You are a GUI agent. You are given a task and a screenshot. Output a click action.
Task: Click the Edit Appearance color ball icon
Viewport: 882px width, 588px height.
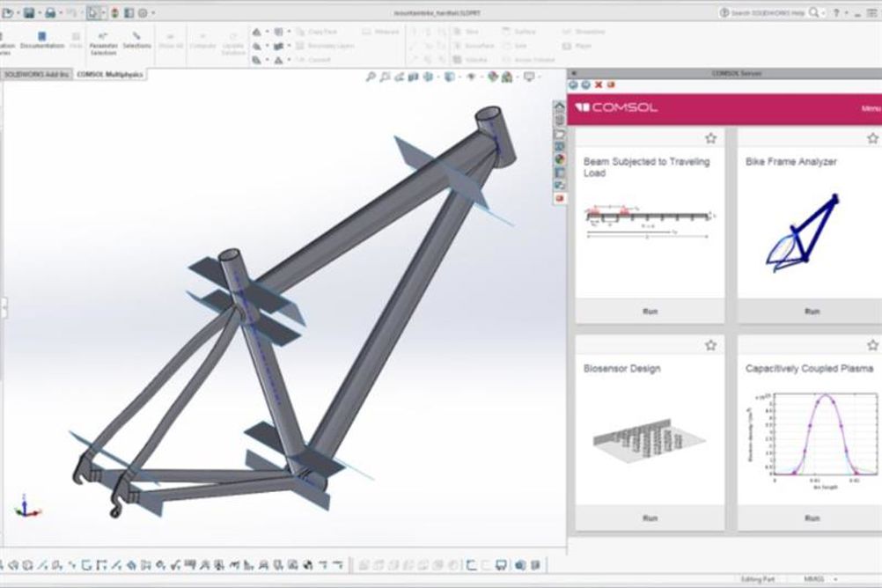pos(493,77)
